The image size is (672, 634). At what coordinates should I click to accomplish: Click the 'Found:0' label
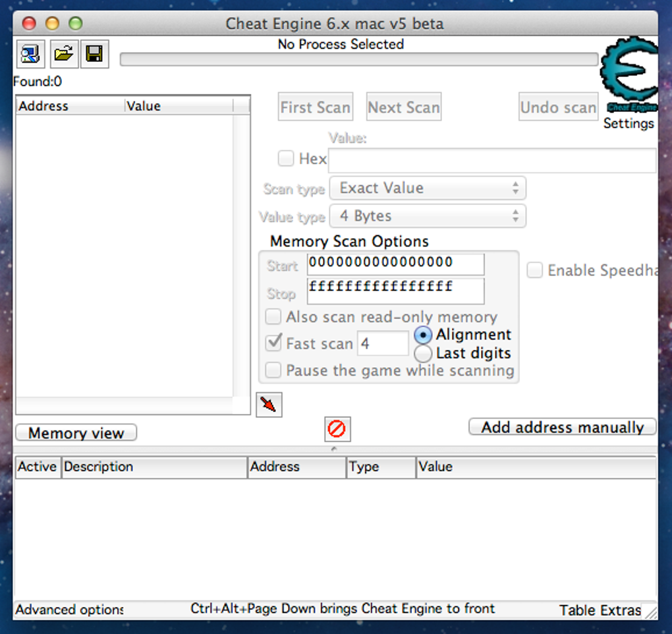pyautogui.click(x=38, y=82)
